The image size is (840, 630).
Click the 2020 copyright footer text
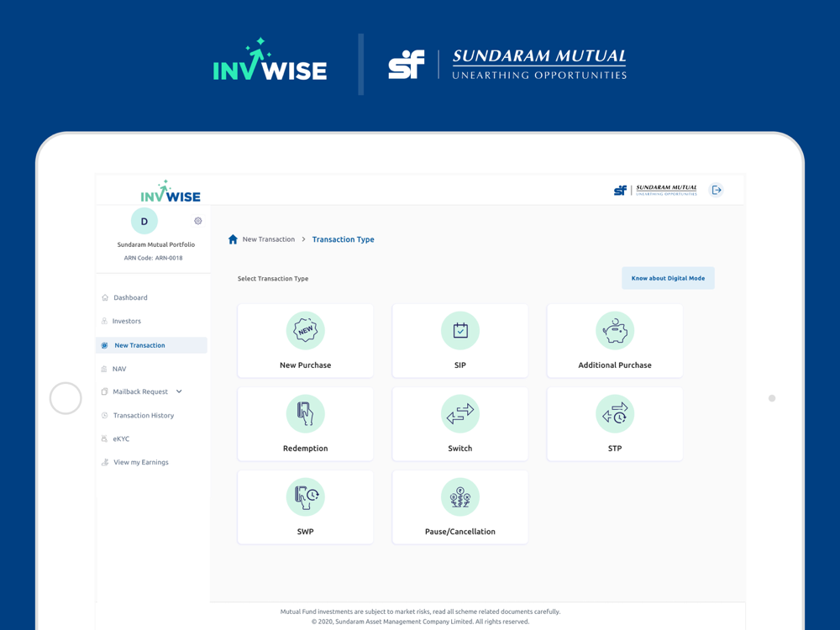coord(421,622)
